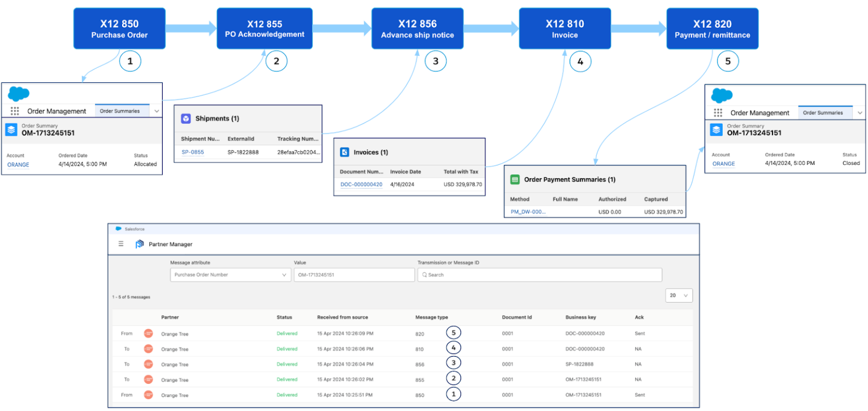Image resolution: width=868 pixels, height=411 pixels.
Task: Open the PM_DW-000... payment method link
Action: [x=528, y=212]
